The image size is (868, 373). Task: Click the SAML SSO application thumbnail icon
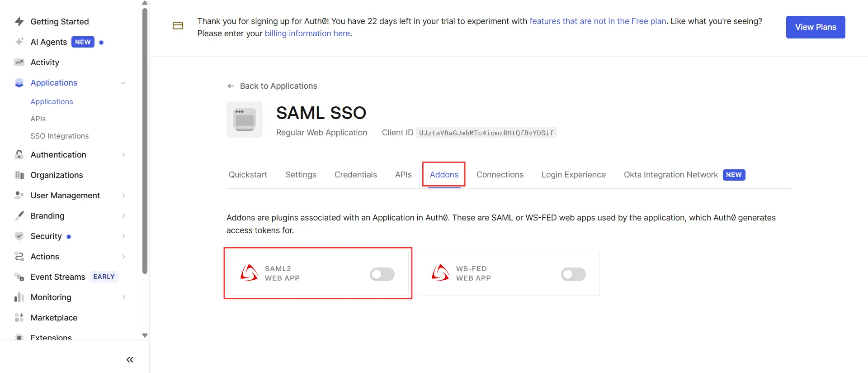tap(245, 120)
